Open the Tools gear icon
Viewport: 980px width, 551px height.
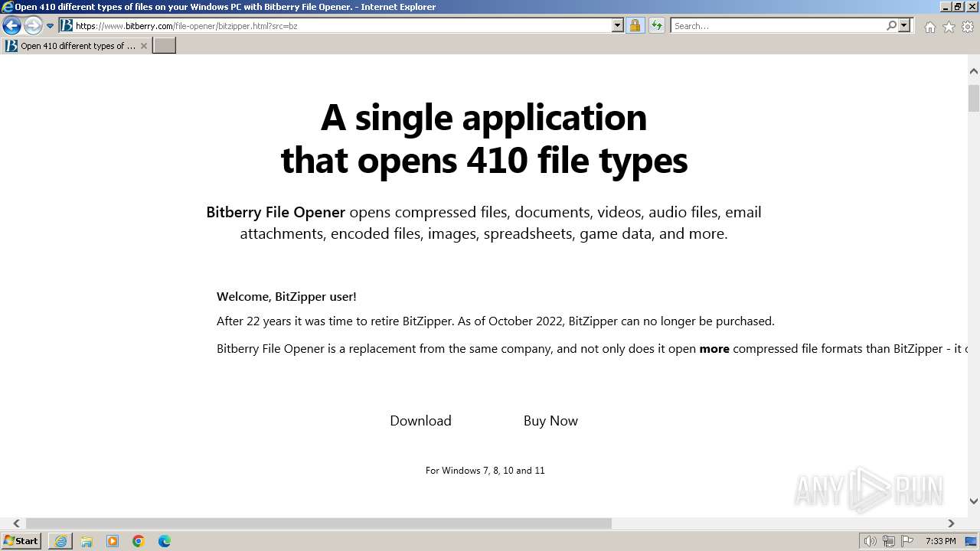(968, 27)
